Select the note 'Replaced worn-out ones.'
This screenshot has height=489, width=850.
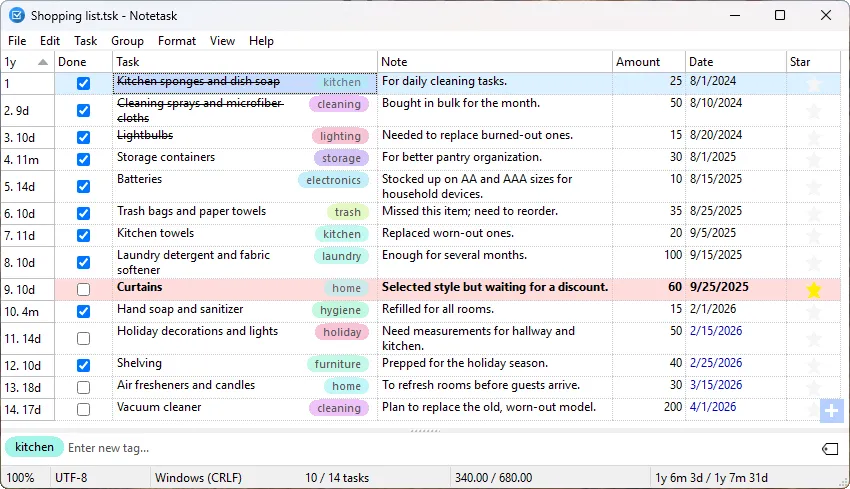[448, 233]
